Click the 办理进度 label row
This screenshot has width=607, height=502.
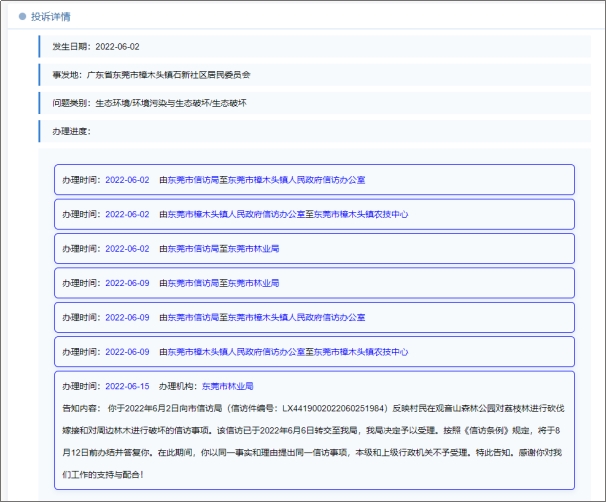[315, 131]
